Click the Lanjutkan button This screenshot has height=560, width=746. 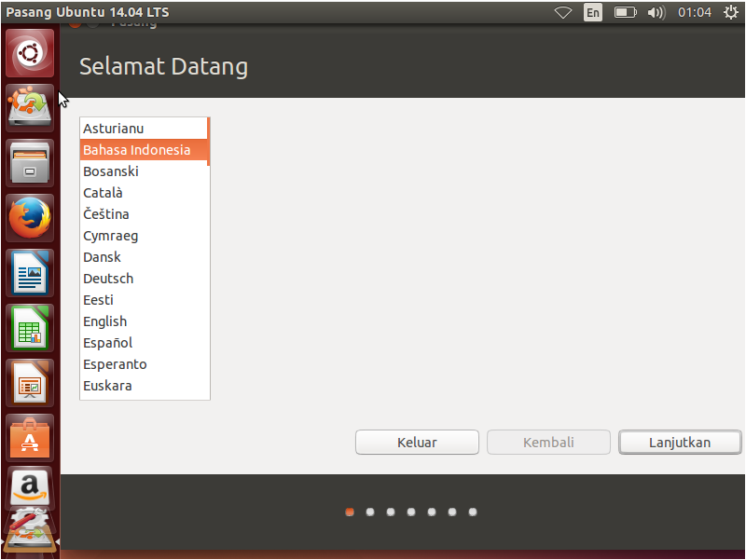point(680,442)
